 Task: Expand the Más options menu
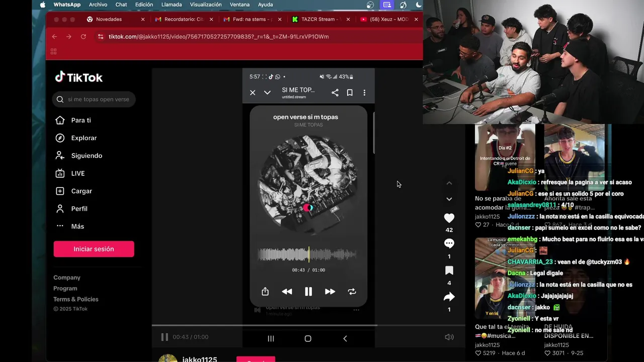coord(77,226)
